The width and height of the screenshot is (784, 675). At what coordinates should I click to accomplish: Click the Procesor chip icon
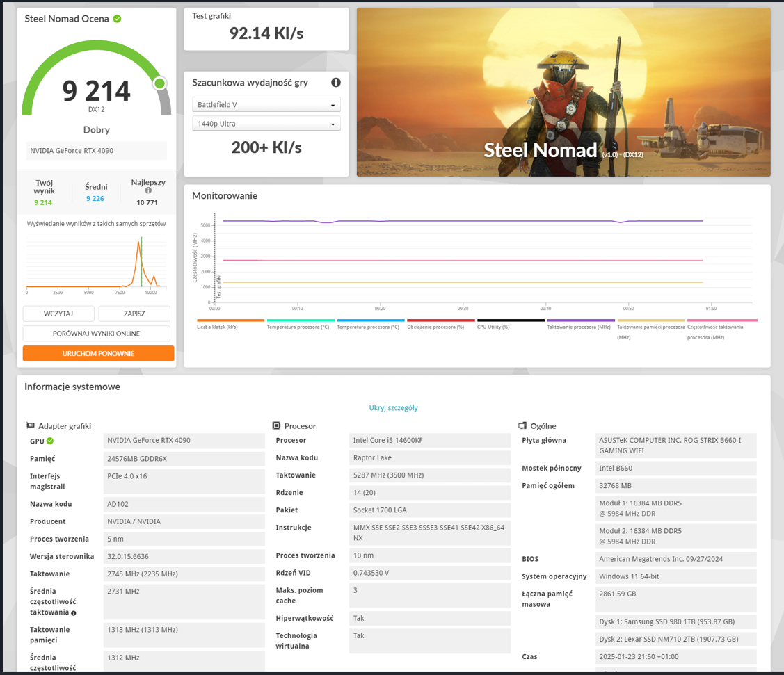(276, 425)
